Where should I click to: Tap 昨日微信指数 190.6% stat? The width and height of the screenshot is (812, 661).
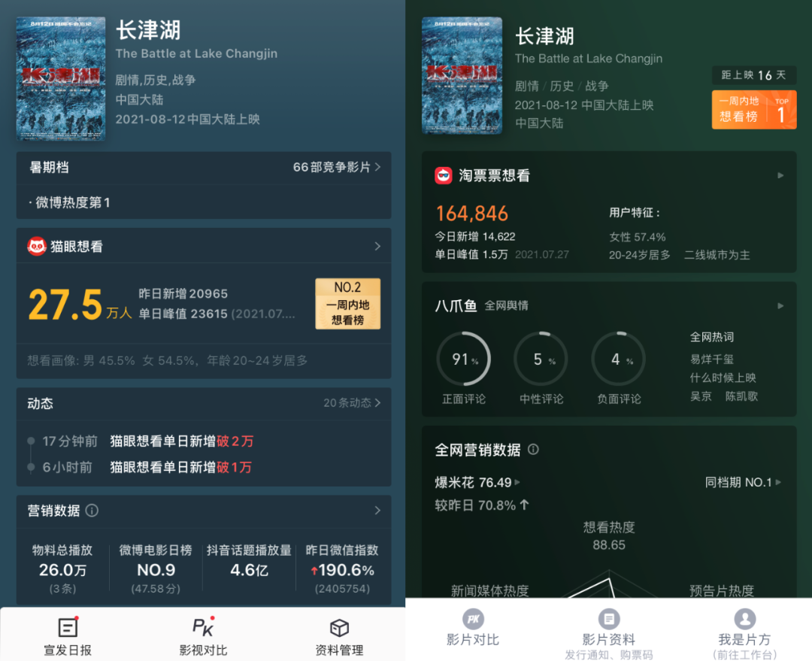342,569
